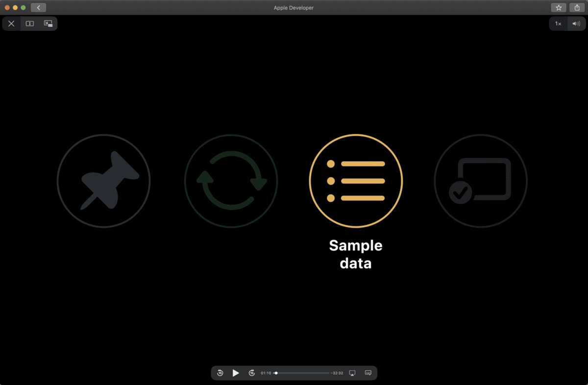Viewport: 588px width, 385px height.
Task: Click the refresh arrows circle graphic
Action: pyautogui.click(x=231, y=181)
